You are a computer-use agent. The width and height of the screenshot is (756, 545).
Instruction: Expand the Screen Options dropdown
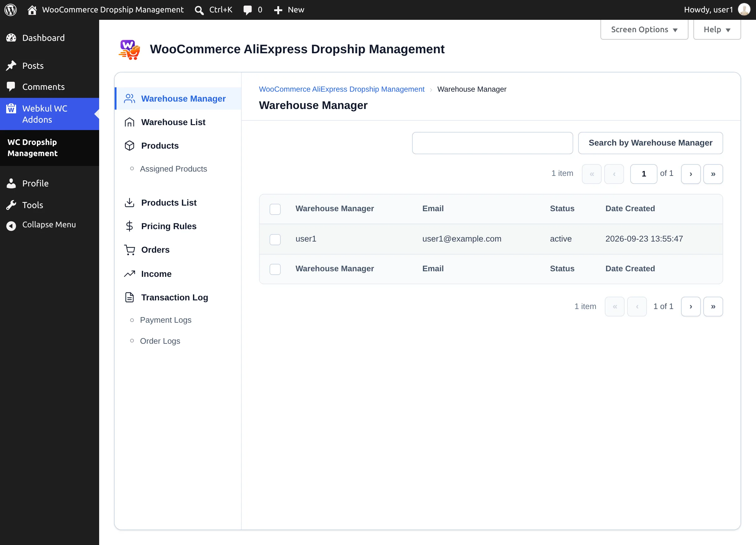[644, 30]
